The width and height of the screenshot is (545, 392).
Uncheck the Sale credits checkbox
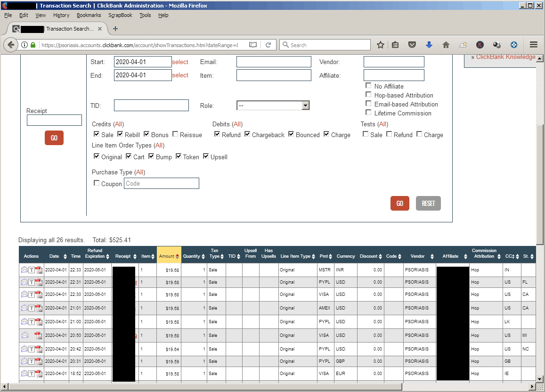pos(97,134)
